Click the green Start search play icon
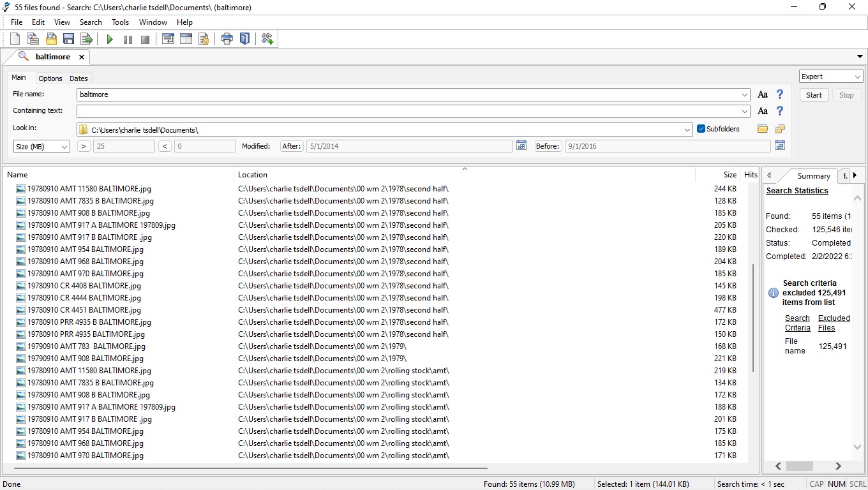 110,40
